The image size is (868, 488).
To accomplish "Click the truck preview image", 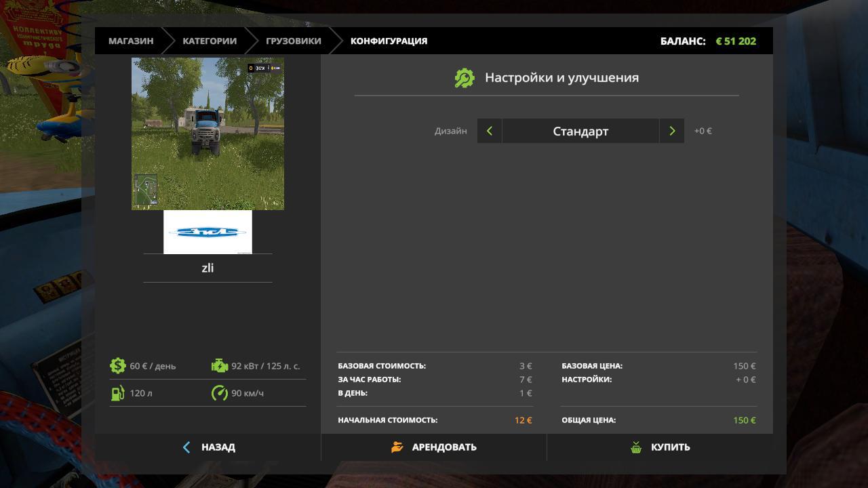I will coord(208,134).
